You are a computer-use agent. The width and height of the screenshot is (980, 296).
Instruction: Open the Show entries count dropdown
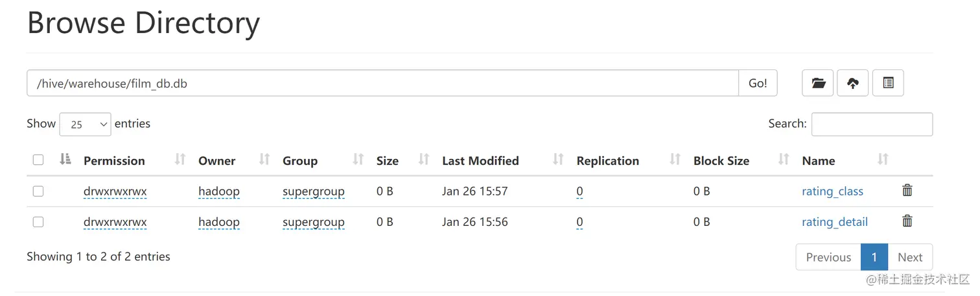pyautogui.click(x=85, y=124)
